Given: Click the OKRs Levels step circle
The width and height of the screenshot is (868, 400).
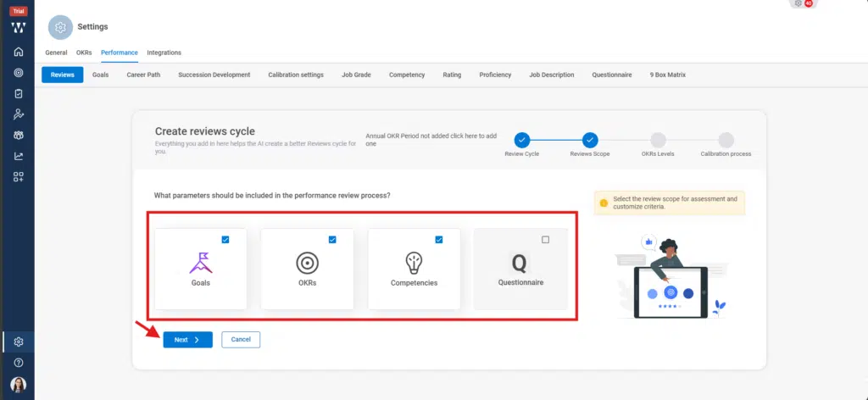Looking at the screenshot, I should click(658, 140).
